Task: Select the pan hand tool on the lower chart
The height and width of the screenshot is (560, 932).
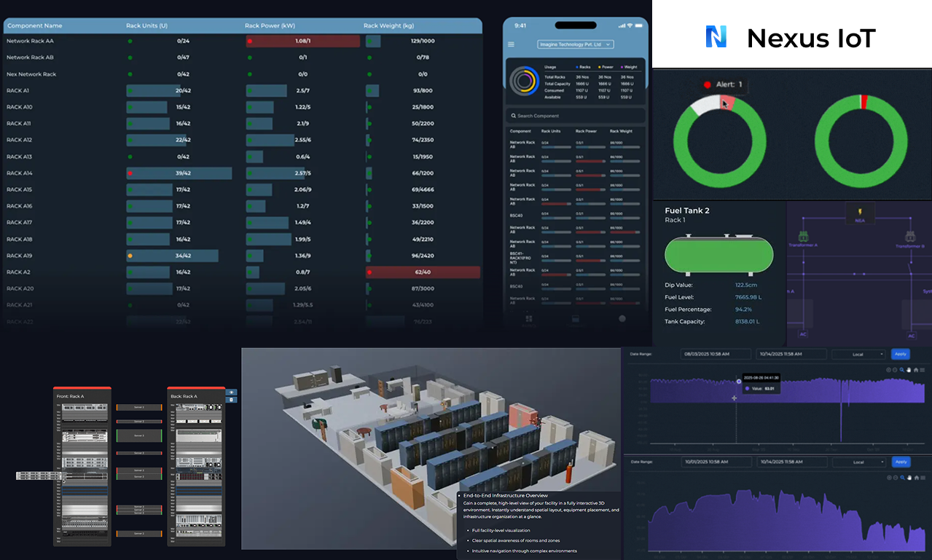Action: (909, 478)
